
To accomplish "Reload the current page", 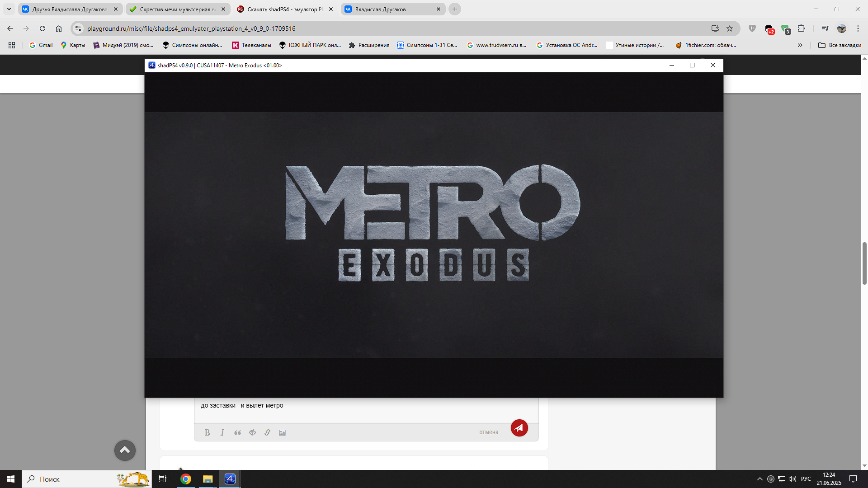I will click(x=42, y=28).
